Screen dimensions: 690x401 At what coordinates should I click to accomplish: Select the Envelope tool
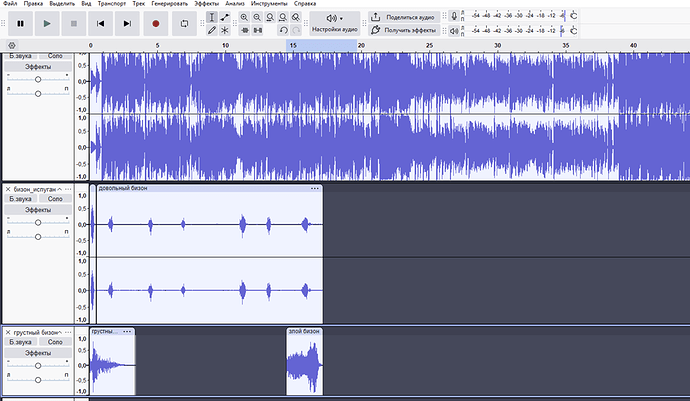tap(225, 17)
